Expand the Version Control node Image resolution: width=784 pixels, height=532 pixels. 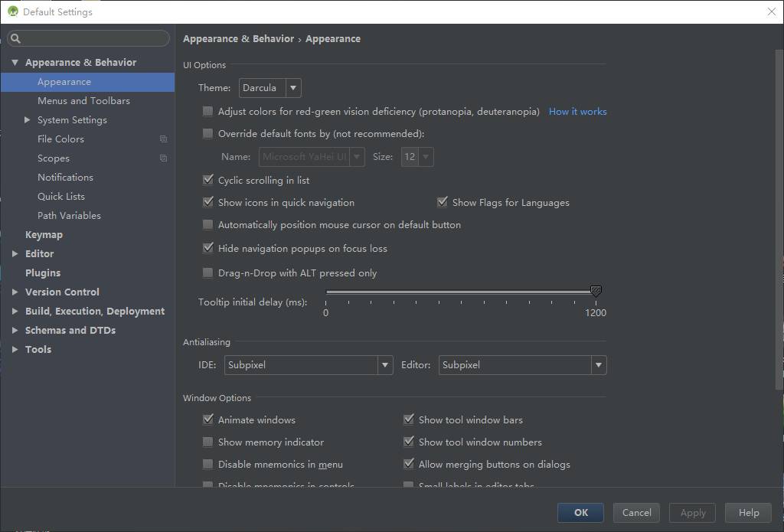[15, 292]
